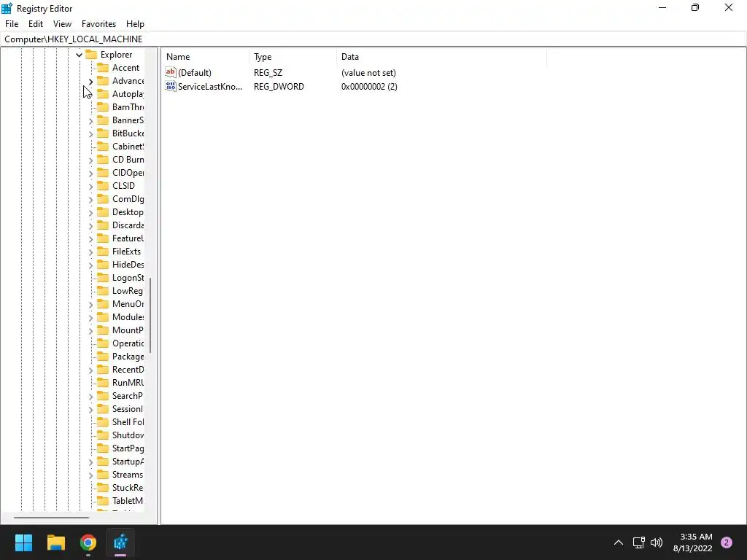Click the Data column header

441,57
